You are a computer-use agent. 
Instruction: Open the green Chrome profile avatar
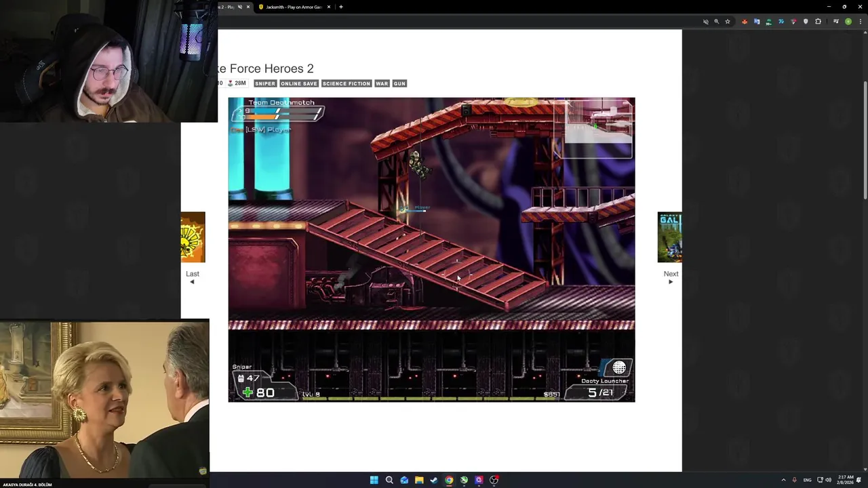click(848, 22)
